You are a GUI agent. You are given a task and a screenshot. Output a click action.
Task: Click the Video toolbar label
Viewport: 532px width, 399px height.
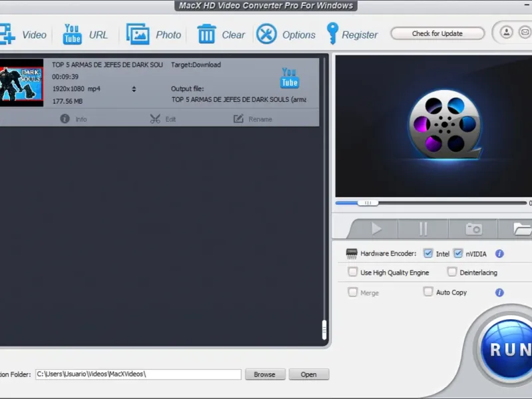35,35
